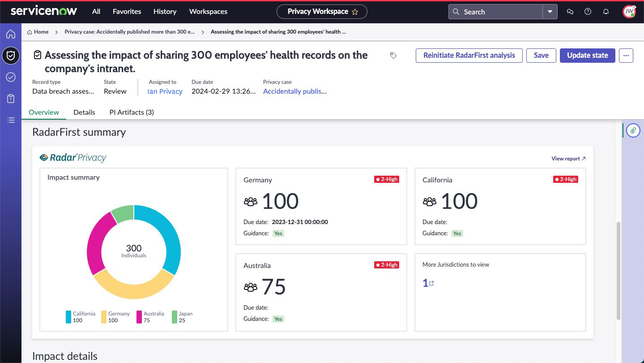Click the last breadcrumb Assessing the impact
Viewport: 644px width, 363px height.
point(278,32)
